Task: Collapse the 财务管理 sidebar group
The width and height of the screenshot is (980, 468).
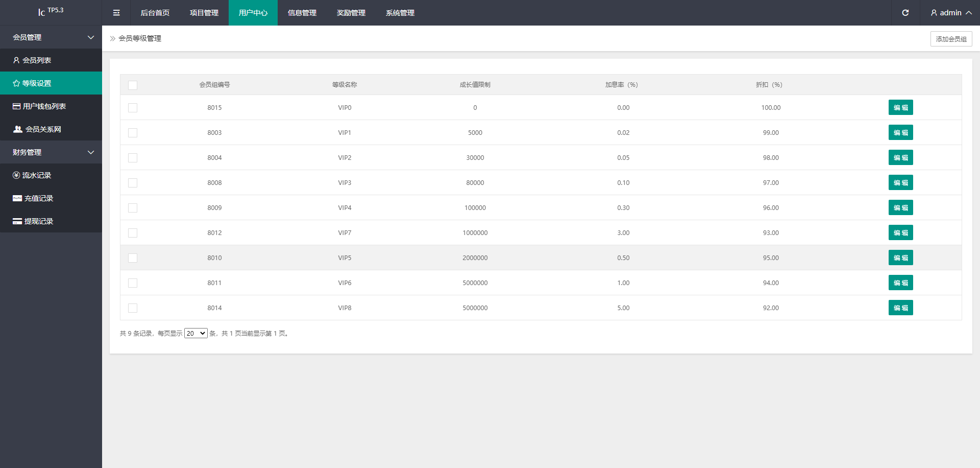Action: point(51,152)
